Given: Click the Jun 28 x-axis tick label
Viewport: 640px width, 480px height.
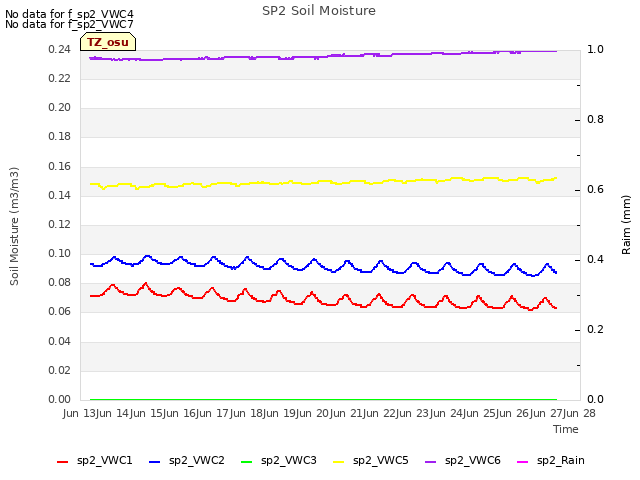Looking at the screenshot, I should pos(579,413).
